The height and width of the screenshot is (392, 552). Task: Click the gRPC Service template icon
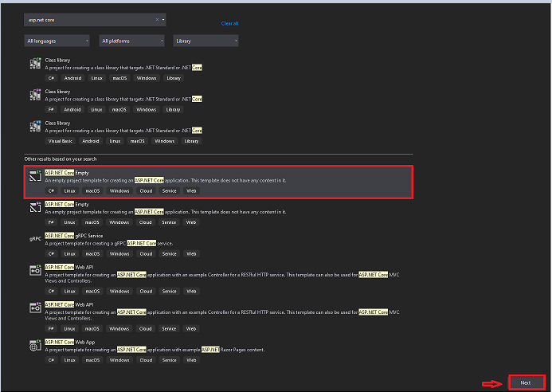click(x=35, y=239)
